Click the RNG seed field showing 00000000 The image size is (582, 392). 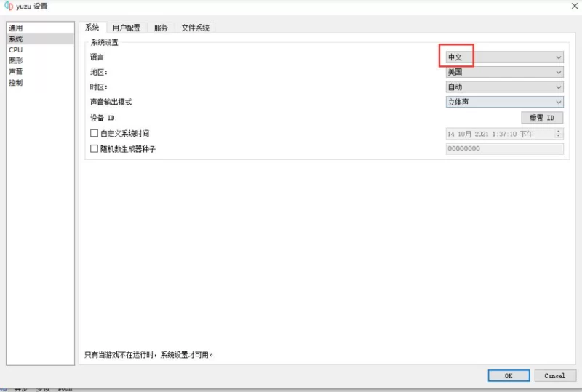pyautogui.click(x=504, y=148)
